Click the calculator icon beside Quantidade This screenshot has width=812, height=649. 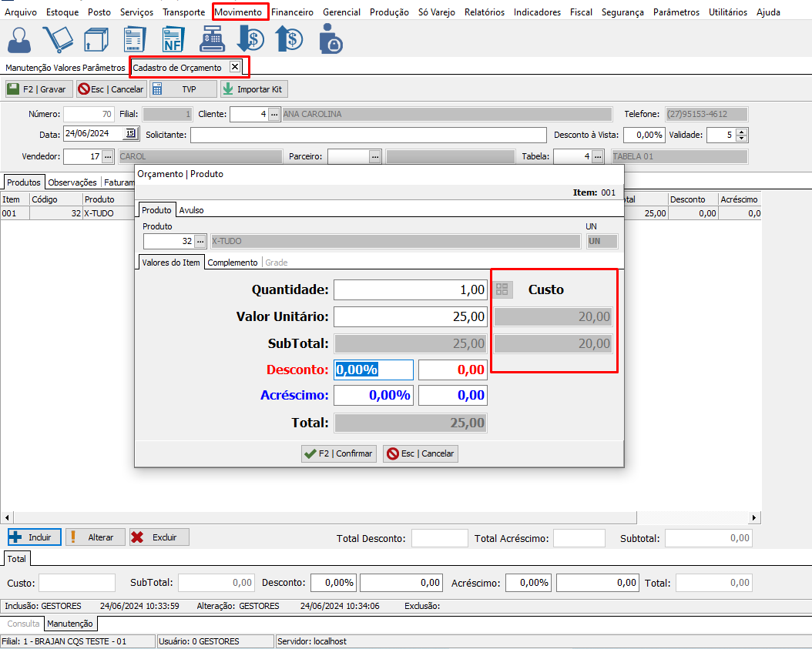point(503,289)
